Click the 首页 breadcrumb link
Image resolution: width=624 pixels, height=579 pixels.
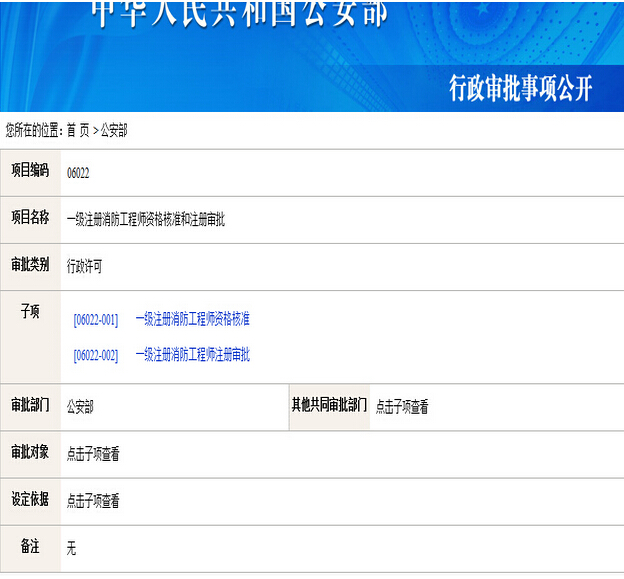(78, 130)
